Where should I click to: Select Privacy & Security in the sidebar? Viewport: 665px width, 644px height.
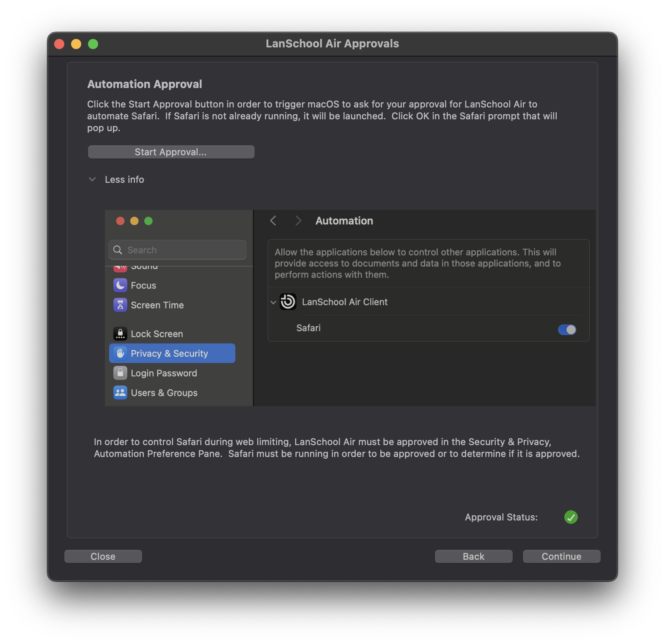(172, 353)
